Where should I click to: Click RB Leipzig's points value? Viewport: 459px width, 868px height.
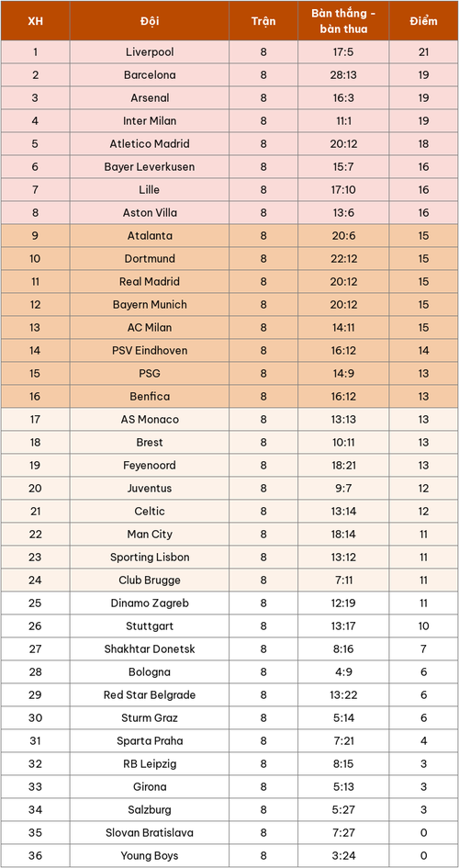pyautogui.click(x=423, y=764)
